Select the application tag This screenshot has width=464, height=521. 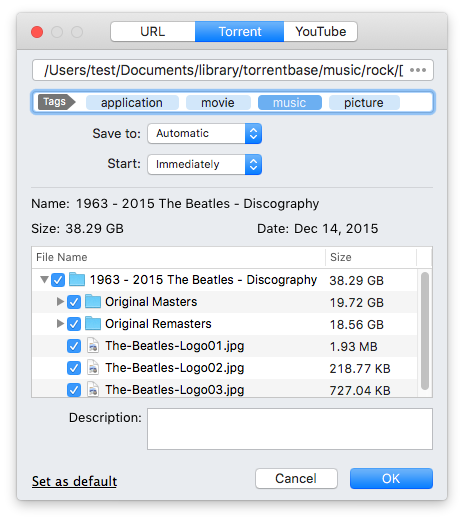[132, 103]
